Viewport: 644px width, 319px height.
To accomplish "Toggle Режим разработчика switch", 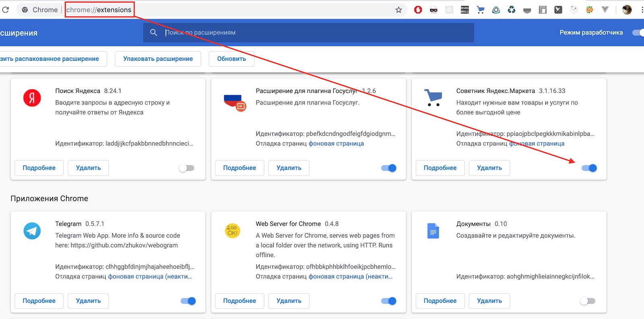I will tap(638, 32).
